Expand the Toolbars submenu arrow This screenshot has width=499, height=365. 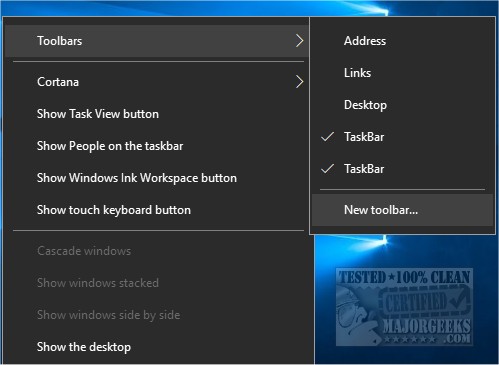pyautogui.click(x=299, y=41)
